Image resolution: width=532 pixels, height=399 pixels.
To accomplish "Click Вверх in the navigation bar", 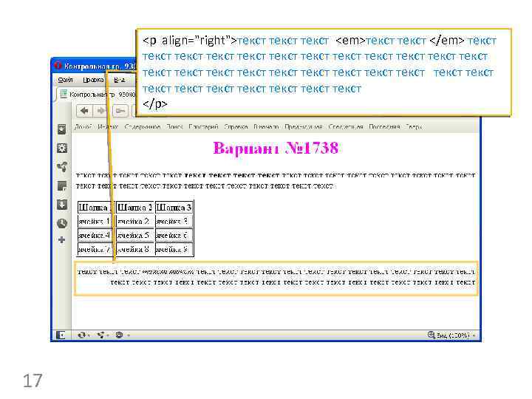I will [414, 126].
